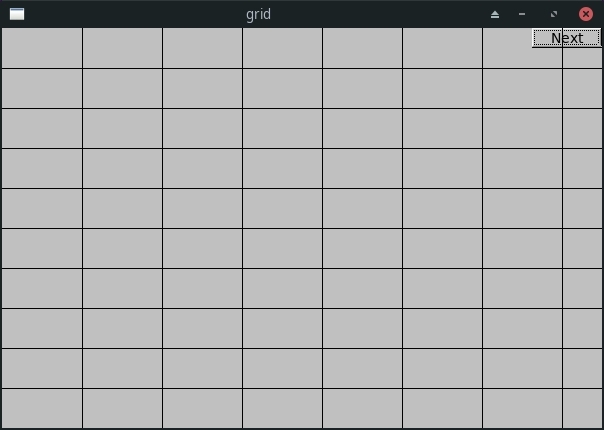Select the bottom row cell in column five
Screen dimensions: 604x430
[362, 408]
